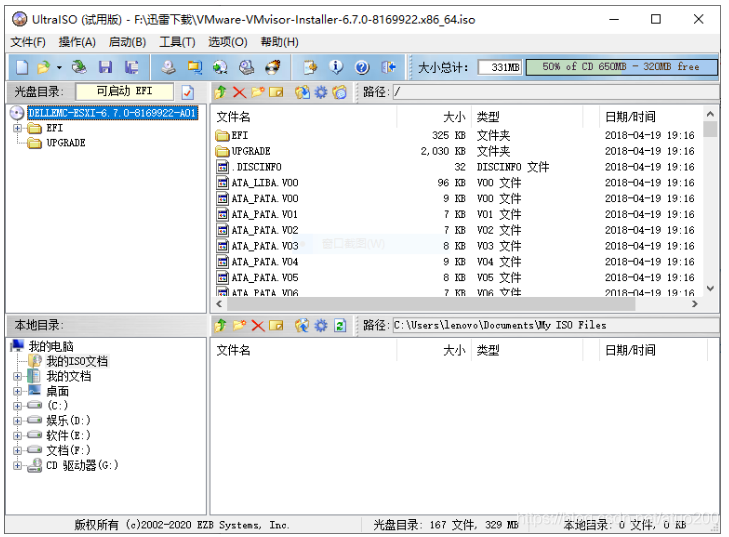Expand the 软件(E:) drive node
The width and height of the screenshot is (729, 537).
click(x=18, y=436)
